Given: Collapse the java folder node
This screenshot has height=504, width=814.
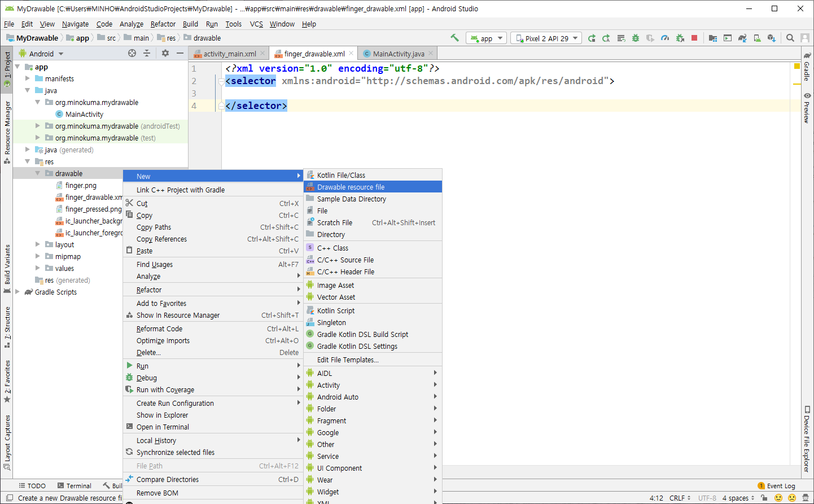Looking at the screenshot, I should [x=28, y=90].
